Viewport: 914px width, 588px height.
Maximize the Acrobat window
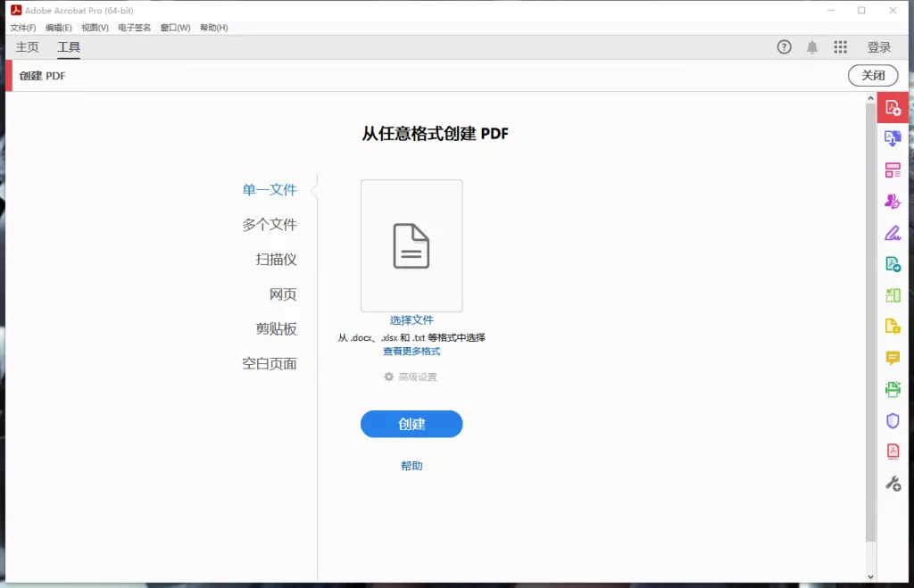861,10
